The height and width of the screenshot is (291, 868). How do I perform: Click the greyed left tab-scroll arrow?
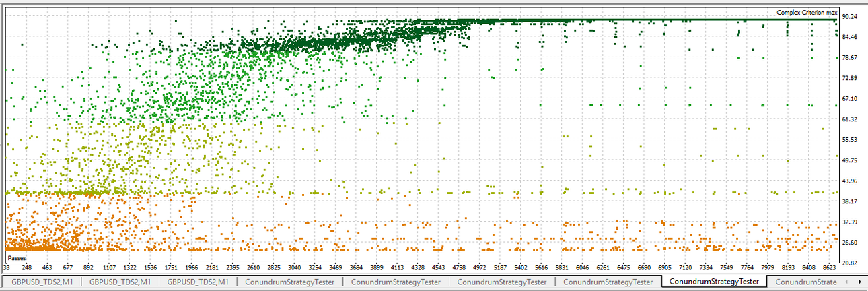point(845,281)
